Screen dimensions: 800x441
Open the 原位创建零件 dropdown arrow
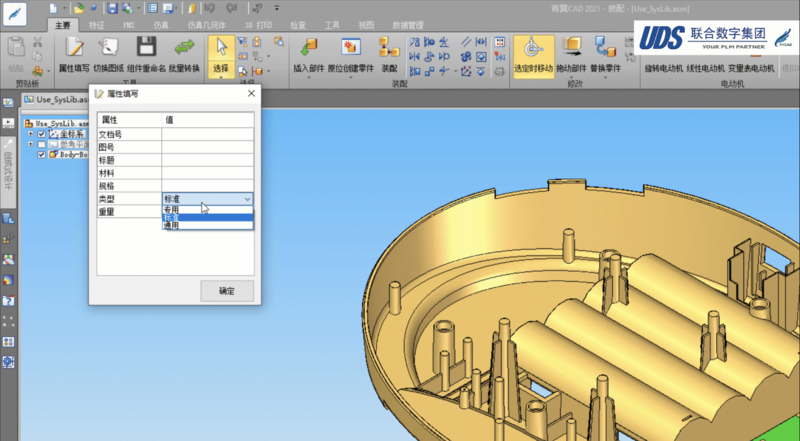point(351,78)
